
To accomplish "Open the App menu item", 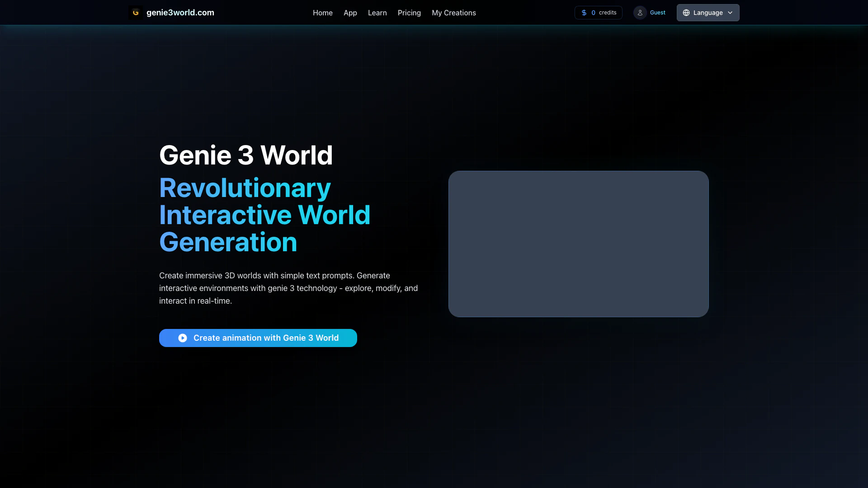I will pyautogui.click(x=350, y=13).
